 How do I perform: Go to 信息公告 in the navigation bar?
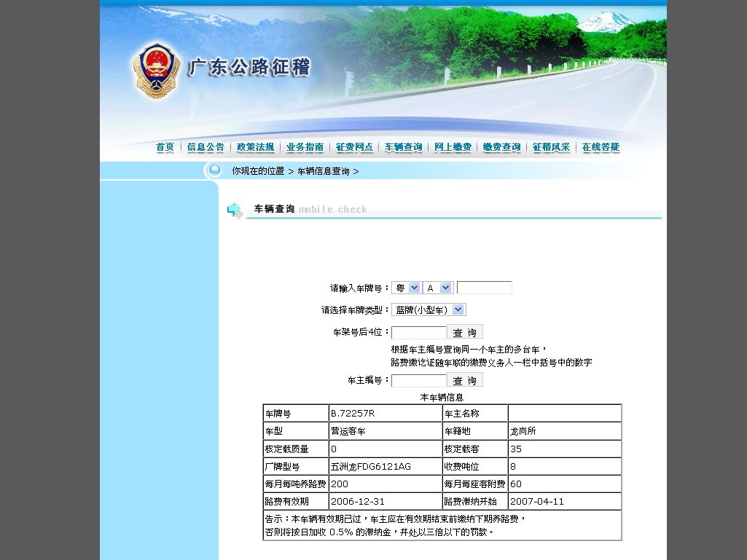[206, 147]
